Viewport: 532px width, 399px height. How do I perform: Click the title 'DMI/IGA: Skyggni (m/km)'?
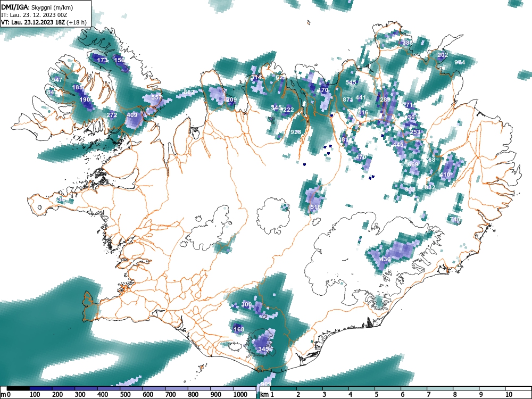pyautogui.click(x=37, y=7)
